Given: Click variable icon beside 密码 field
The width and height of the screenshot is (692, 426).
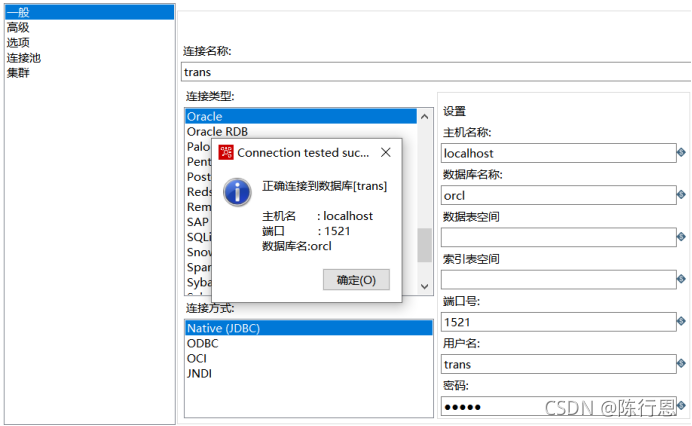Looking at the screenshot, I should coord(682,405).
